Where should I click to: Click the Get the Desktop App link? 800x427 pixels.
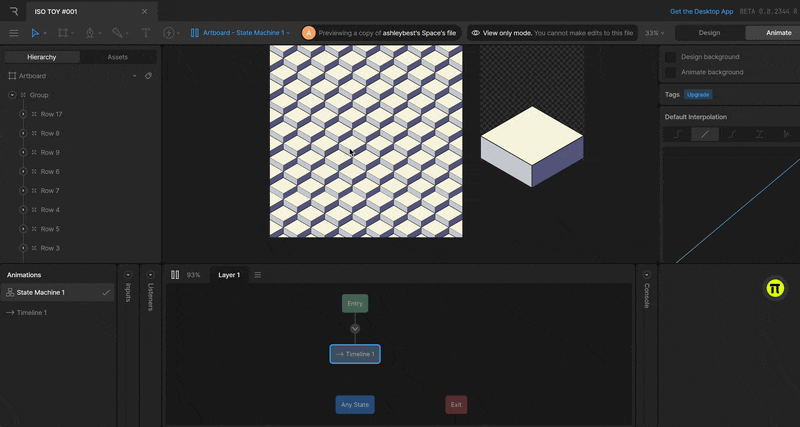pyautogui.click(x=701, y=11)
